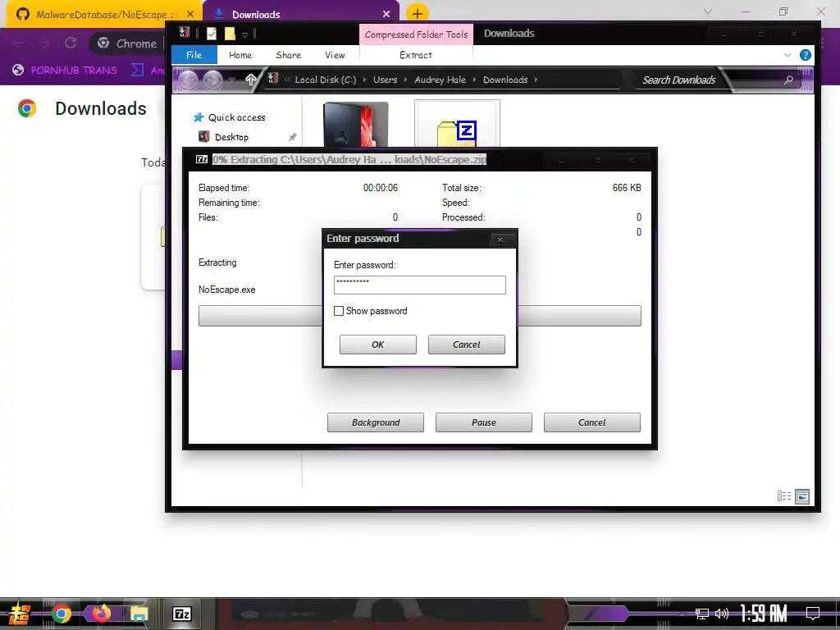Click OK in Enter password dialog
The image size is (840, 630).
click(x=377, y=345)
